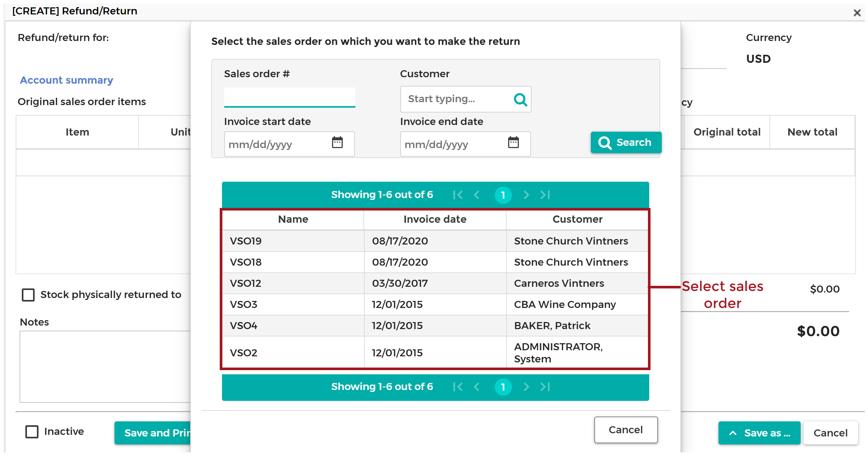Viewport: 868px width, 456px height.
Task: Go to next page in bottom pagination bar
Action: [526, 387]
